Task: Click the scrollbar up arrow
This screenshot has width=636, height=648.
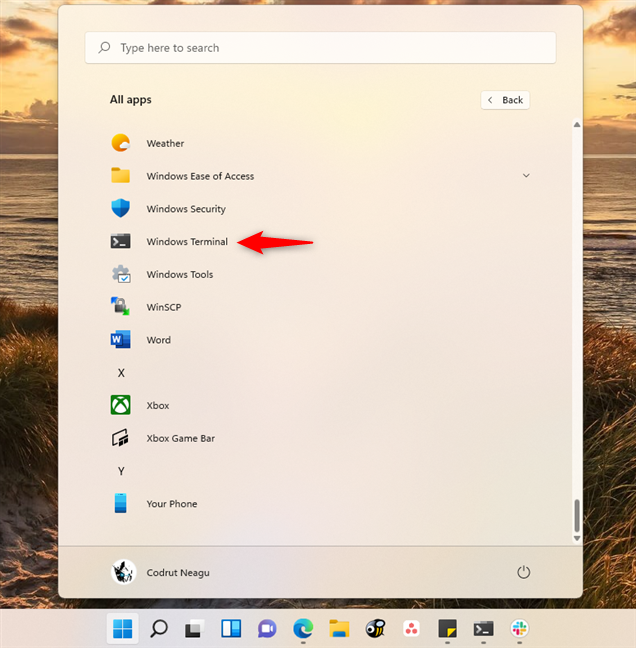Action: pyautogui.click(x=577, y=124)
